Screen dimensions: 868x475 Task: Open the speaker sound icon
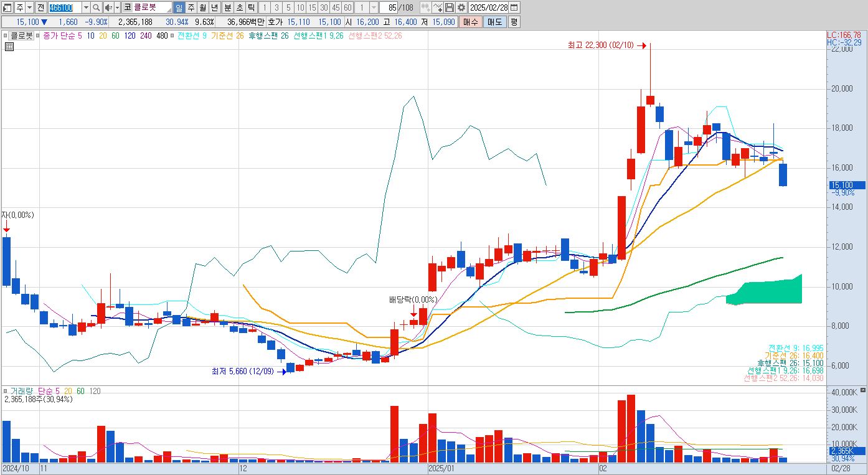(108, 7)
